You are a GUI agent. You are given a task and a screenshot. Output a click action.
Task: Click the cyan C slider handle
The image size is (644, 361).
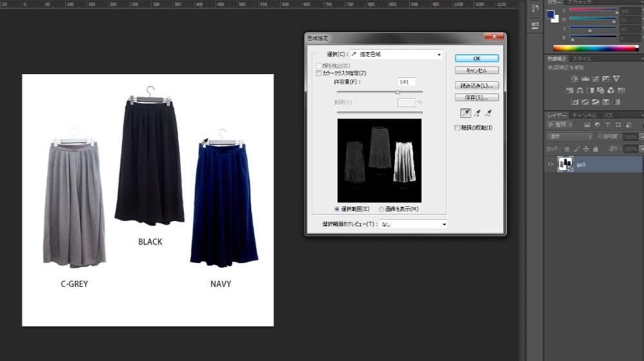point(616,13)
